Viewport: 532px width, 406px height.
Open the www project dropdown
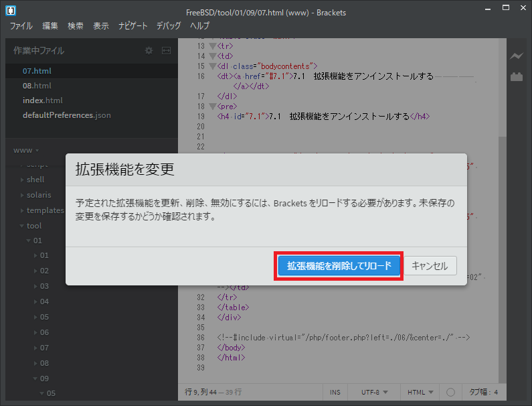coord(26,150)
